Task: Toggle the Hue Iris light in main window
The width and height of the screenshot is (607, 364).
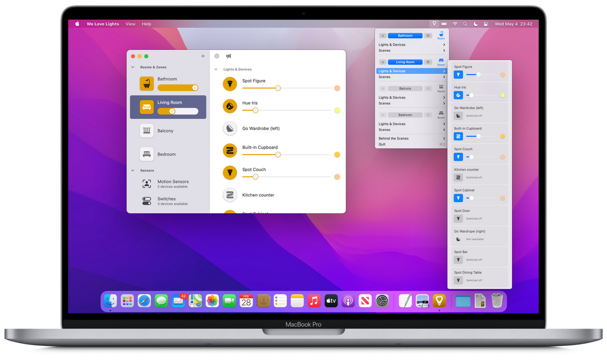Action: (230, 106)
